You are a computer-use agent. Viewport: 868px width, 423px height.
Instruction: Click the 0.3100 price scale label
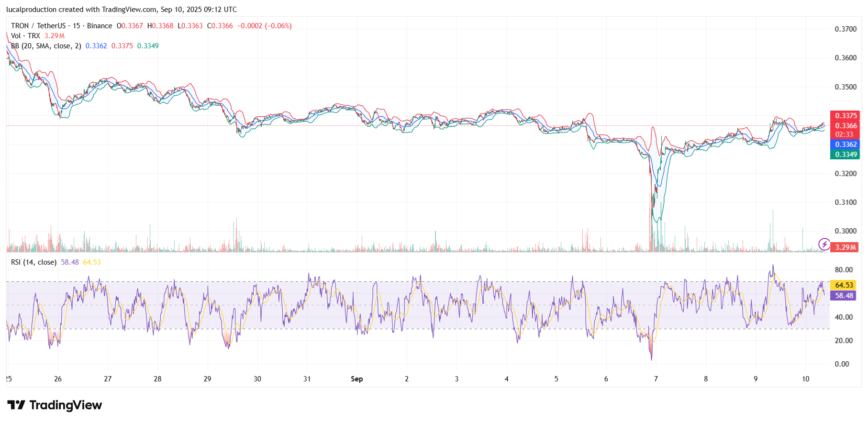tap(846, 202)
